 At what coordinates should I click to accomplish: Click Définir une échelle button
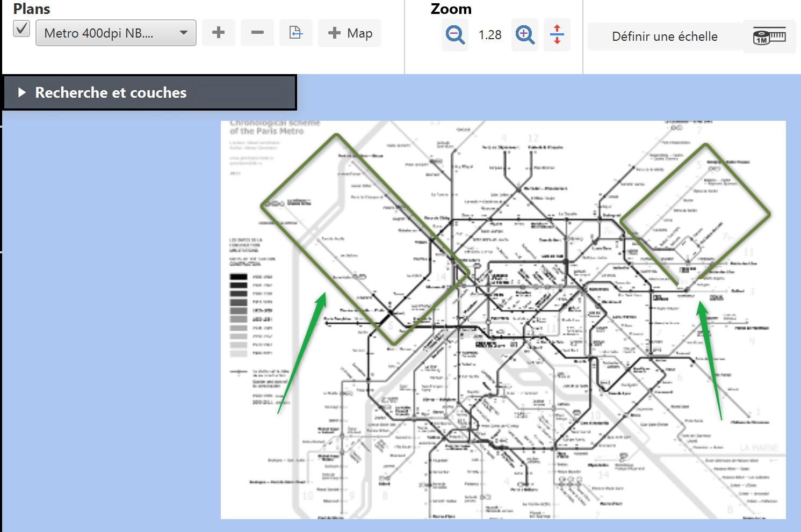(x=665, y=37)
